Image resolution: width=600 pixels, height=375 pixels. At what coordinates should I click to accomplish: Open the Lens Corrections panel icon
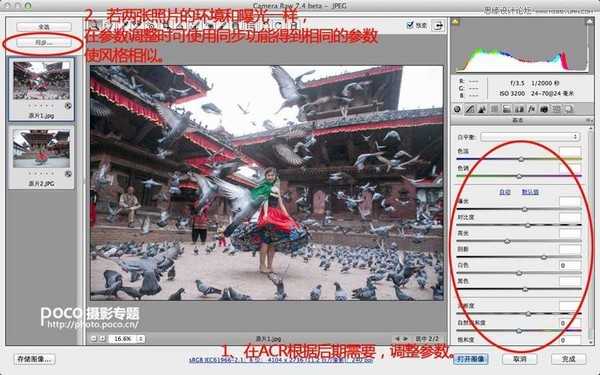pos(519,109)
